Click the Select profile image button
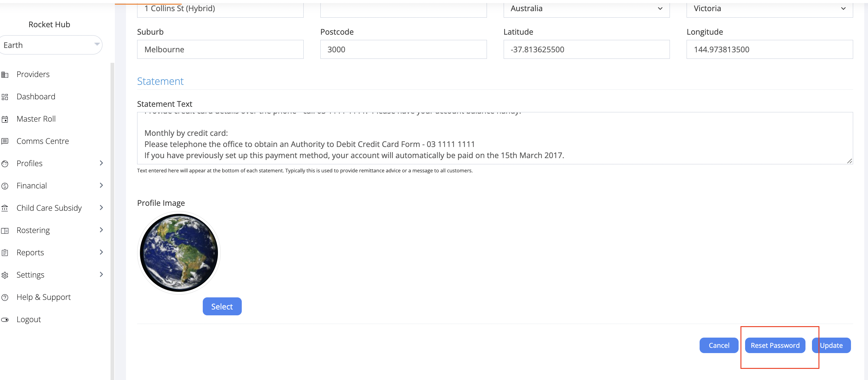This screenshot has height=380, width=868. pyautogui.click(x=222, y=307)
